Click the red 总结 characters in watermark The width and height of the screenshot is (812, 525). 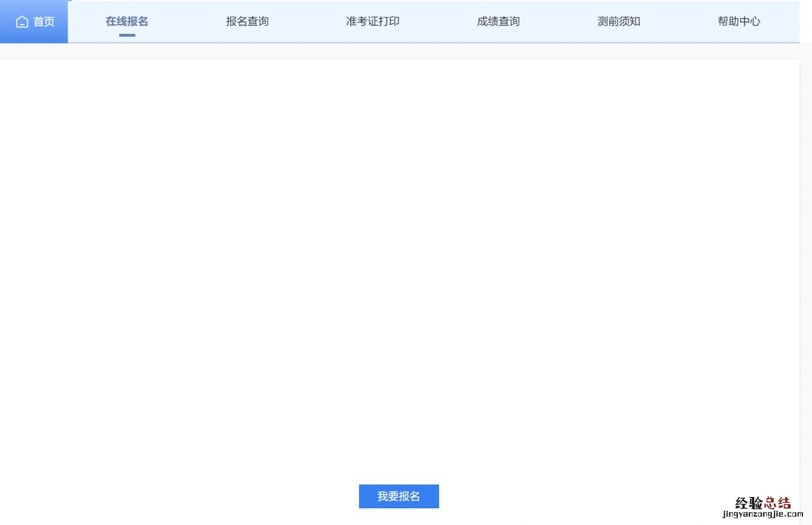pos(777,502)
